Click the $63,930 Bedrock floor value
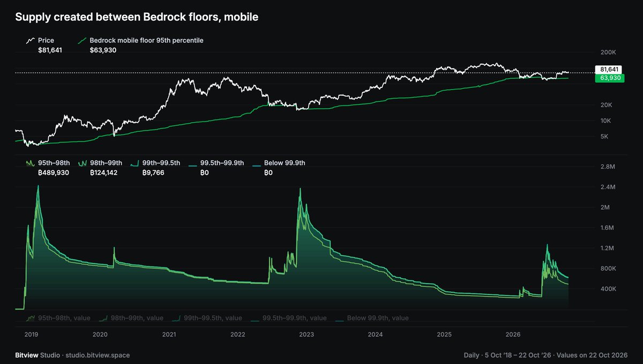Image resolution: width=643 pixels, height=364 pixels. [103, 50]
